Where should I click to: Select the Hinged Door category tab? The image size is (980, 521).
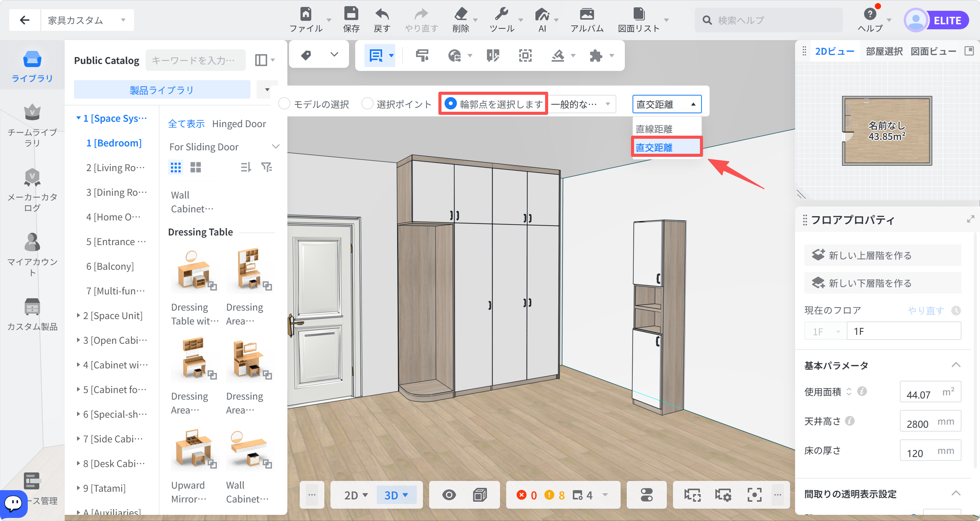[239, 124]
